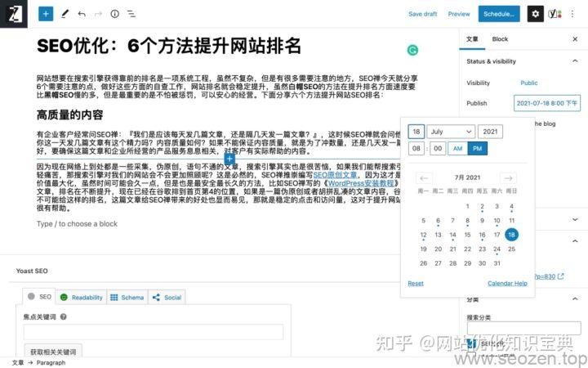588x368 pixels.
Task: Switch to the Block tab
Action: click(500, 39)
